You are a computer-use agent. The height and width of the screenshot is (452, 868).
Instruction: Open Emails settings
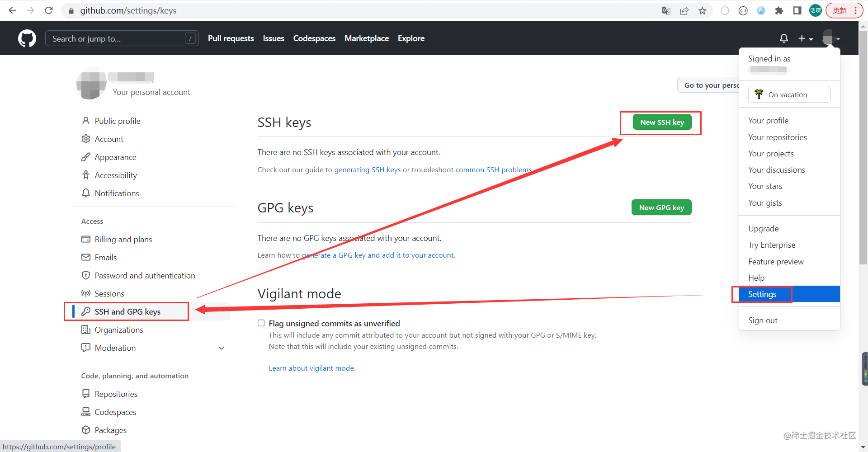tap(106, 257)
